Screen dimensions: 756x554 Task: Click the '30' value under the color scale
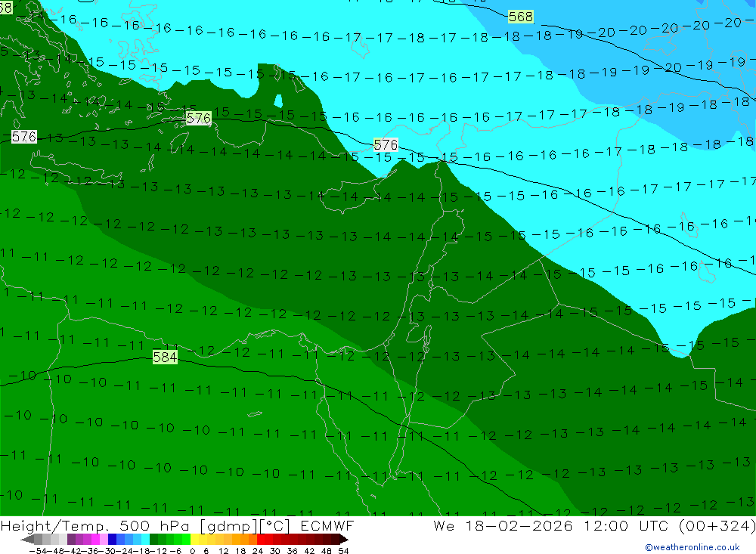275,551
